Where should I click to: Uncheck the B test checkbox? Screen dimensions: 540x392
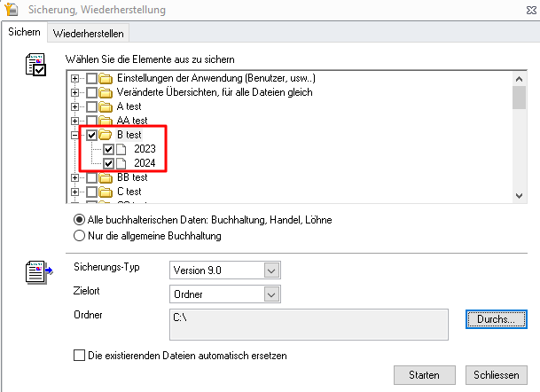pos(91,135)
